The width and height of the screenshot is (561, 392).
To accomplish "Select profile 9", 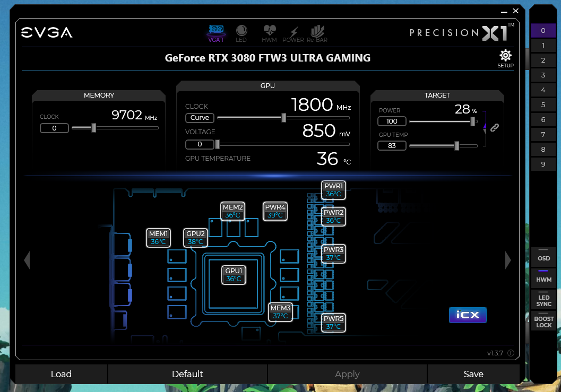I will click(x=543, y=164).
